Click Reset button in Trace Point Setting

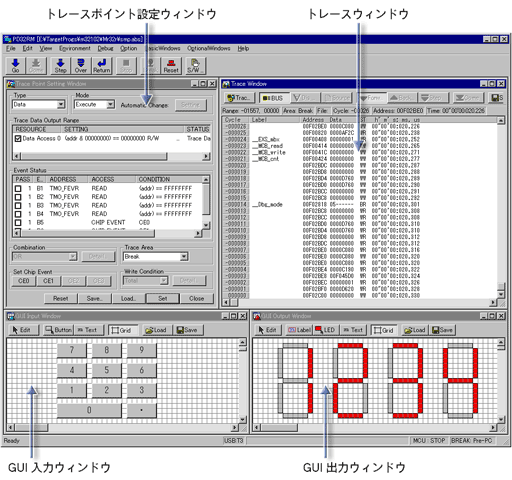pos(61,298)
